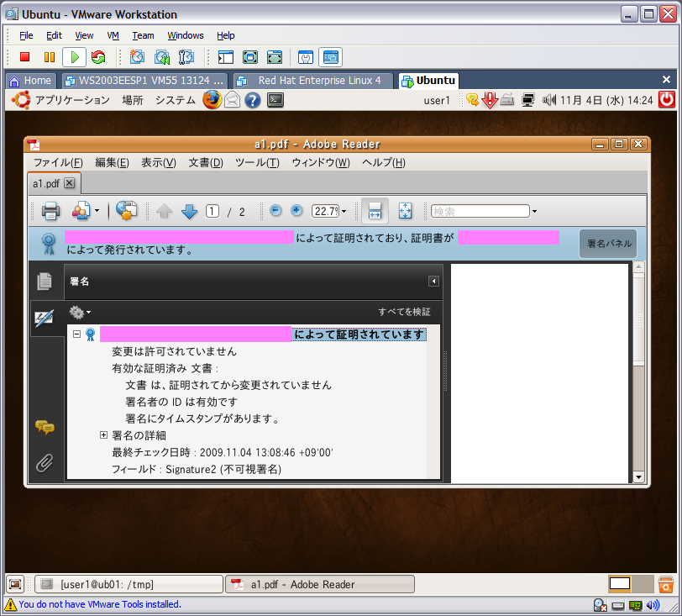The height and width of the screenshot is (616, 682).
Task: Open the help question mark launcher
Action: click(x=253, y=100)
